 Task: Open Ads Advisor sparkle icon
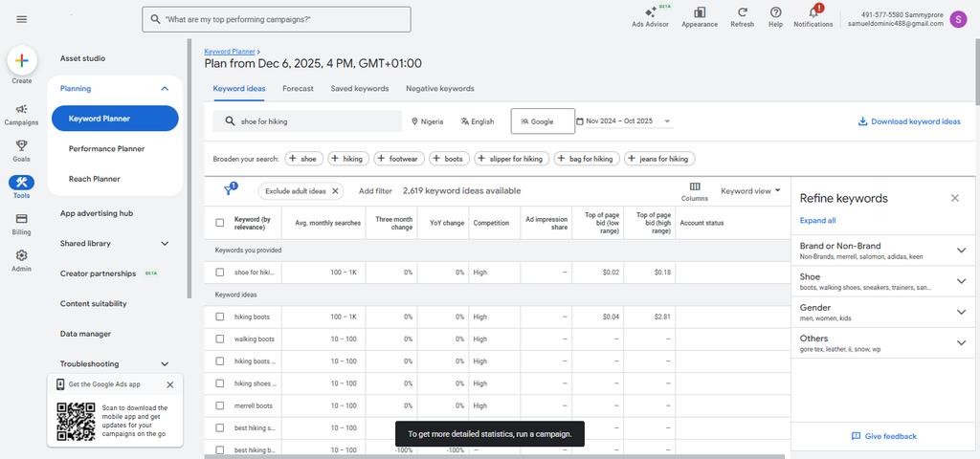650,12
